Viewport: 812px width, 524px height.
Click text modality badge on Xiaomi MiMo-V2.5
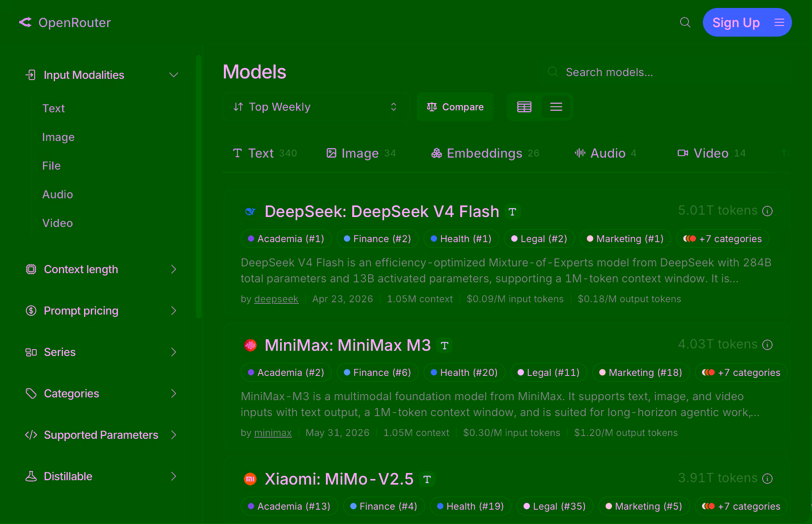pos(427,479)
